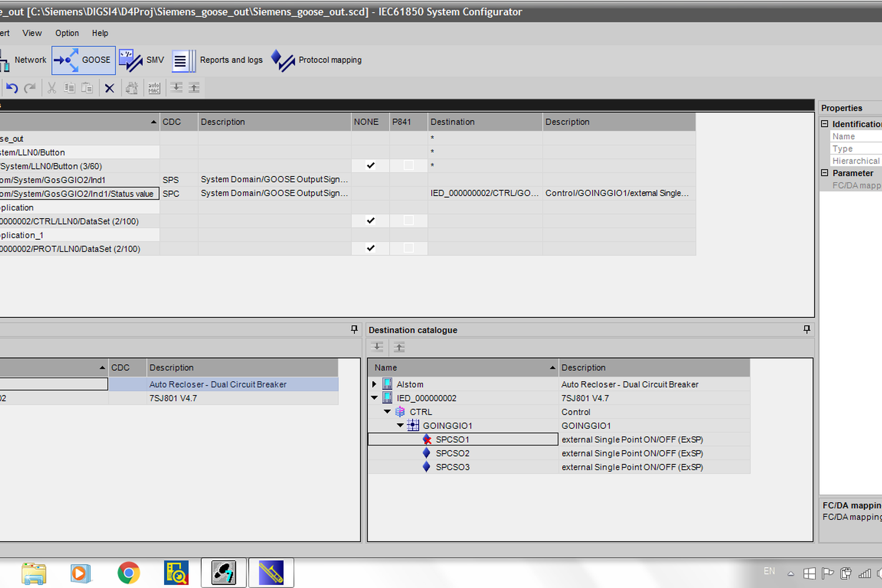Image resolution: width=882 pixels, height=588 pixels.
Task: Switch to the GOOSE editor view
Action: pyautogui.click(x=83, y=60)
